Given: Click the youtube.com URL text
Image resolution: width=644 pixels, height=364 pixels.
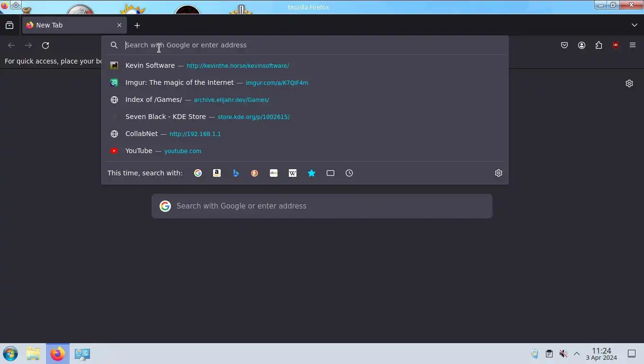Looking at the screenshot, I should (x=183, y=151).
